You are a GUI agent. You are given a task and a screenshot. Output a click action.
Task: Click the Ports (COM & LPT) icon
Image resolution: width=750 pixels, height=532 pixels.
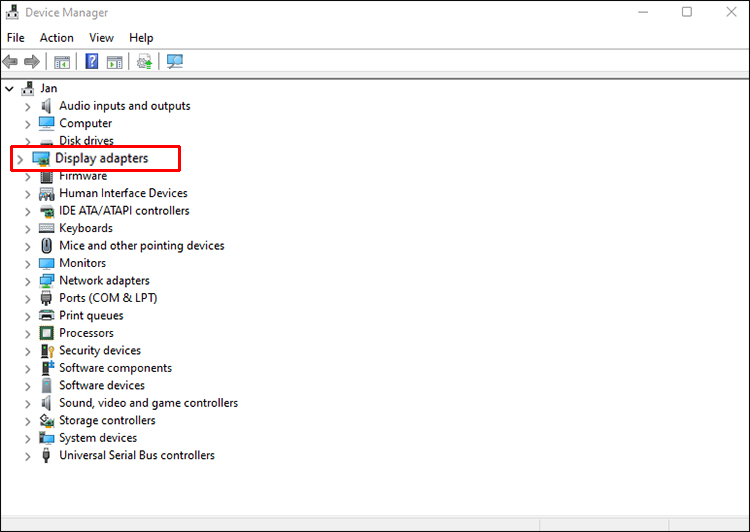pyautogui.click(x=46, y=298)
